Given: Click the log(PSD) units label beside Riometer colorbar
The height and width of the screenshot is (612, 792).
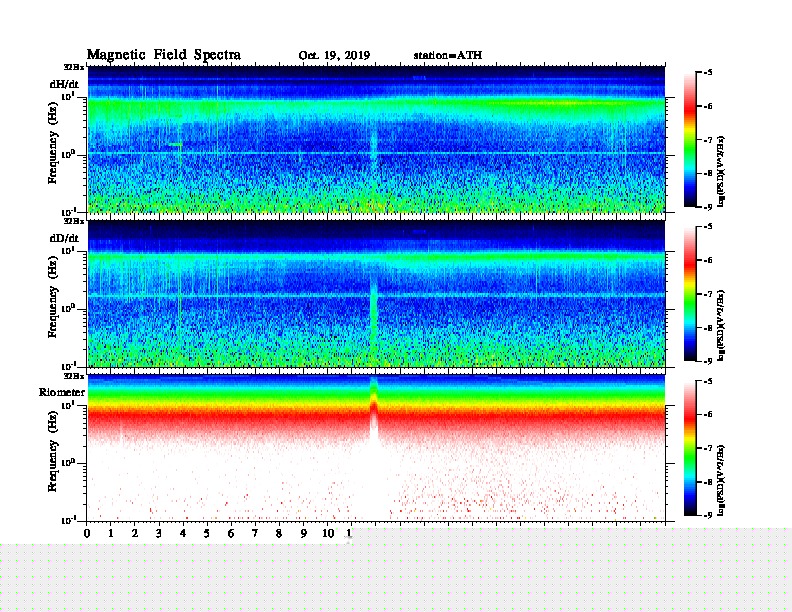Looking at the screenshot, I should coord(721,480).
